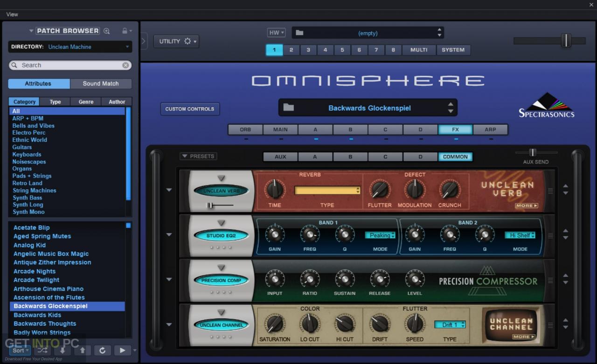
Task: Open the flutter Drift 1 type dropdown
Action: (x=450, y=324)
